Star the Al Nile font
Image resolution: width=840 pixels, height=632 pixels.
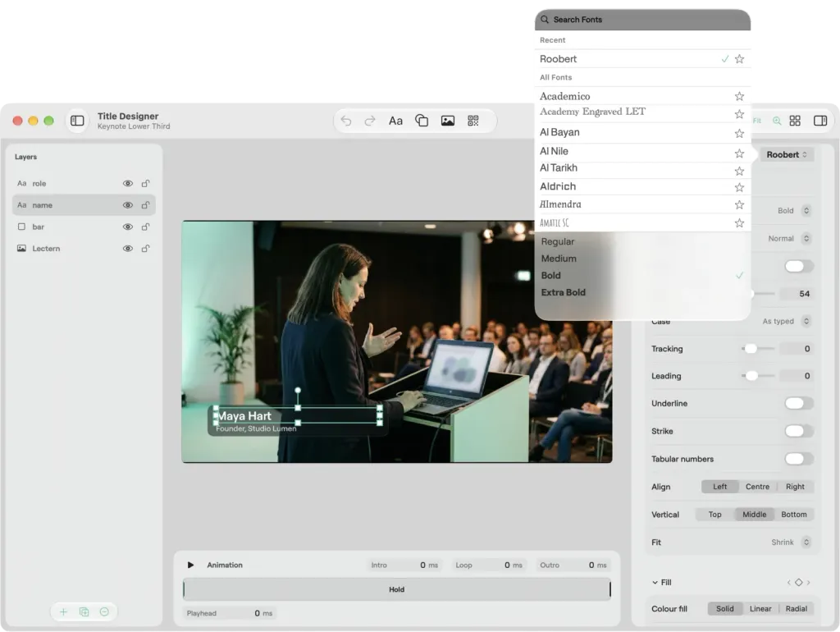[x=739, y=153]
